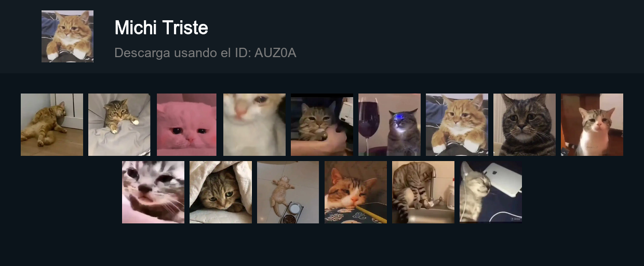Pick the striped cat hunched at sink sticker
The image size is (644, 266).
pos(423,192)
